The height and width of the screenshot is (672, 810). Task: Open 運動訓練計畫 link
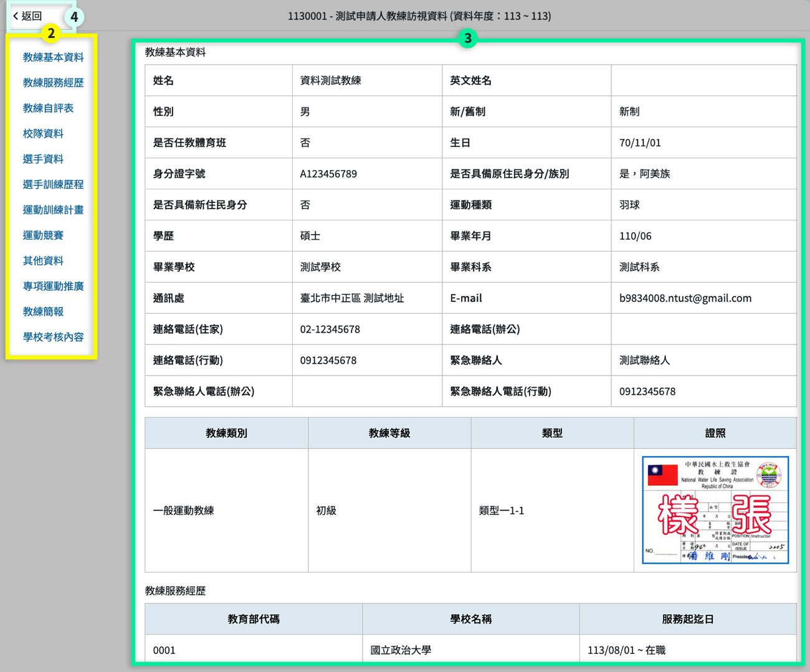[x=53, y=210]
